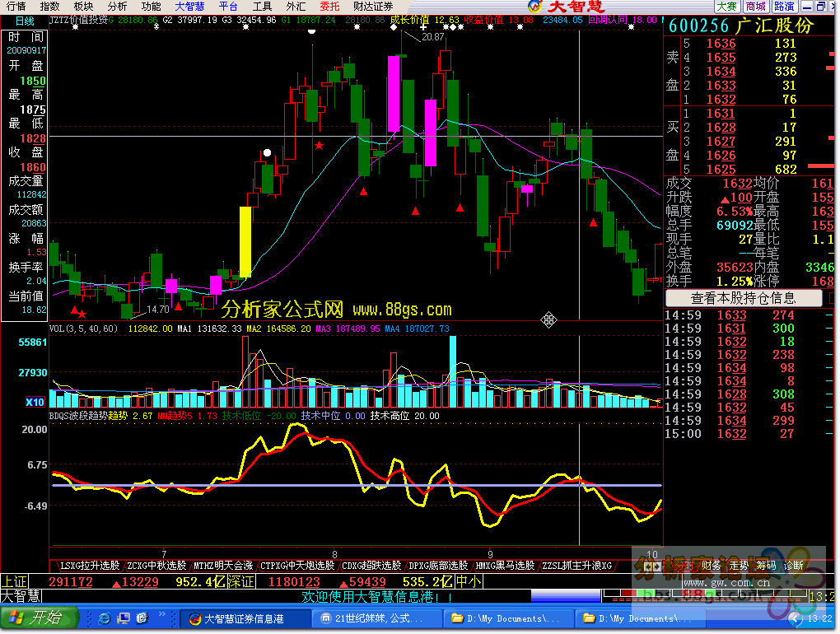
Task: Open the 外汇 menu
Action: 296,7
